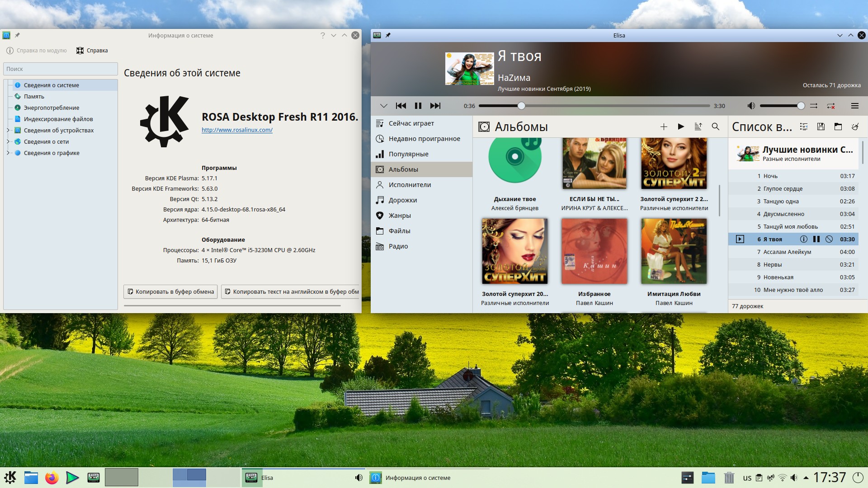Click the sort order icon for albums
The width and height of the screenshot is (868, 488).
tap(698, 127)
